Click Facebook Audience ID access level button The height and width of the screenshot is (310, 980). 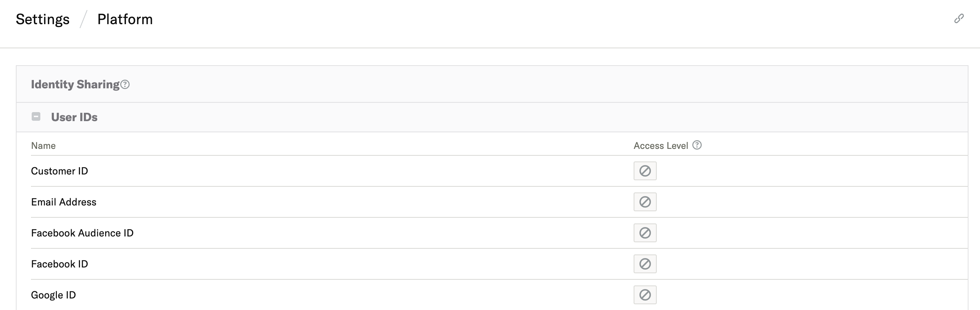click(x=645, y=233)
